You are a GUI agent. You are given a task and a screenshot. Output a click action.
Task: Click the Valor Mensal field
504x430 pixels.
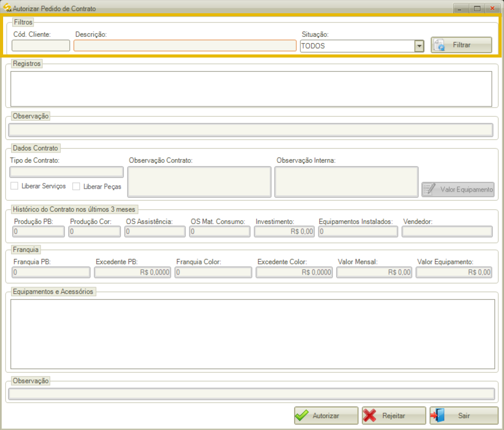pyautogui.click(x=374, y=272)
